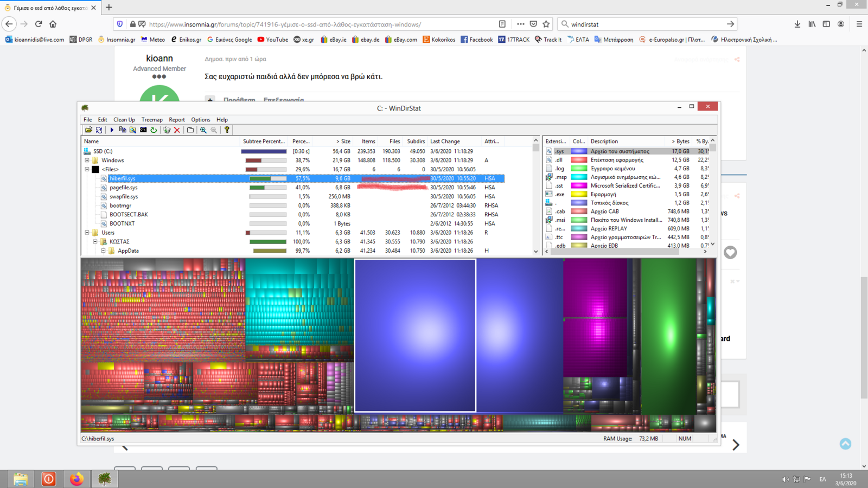Screen dimensions: 868x488
Task: Sort by the Size column header
Action: 343,142
